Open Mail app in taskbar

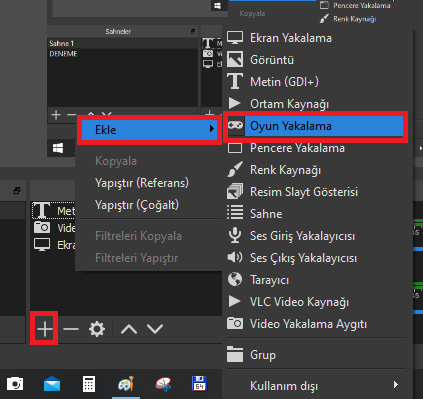(52, 384)
